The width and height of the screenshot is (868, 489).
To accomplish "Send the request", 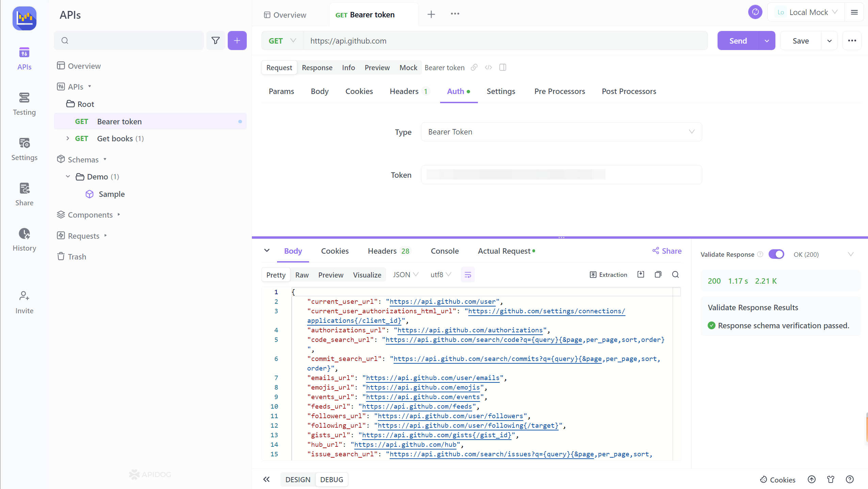I will click(x=737, y=41).
